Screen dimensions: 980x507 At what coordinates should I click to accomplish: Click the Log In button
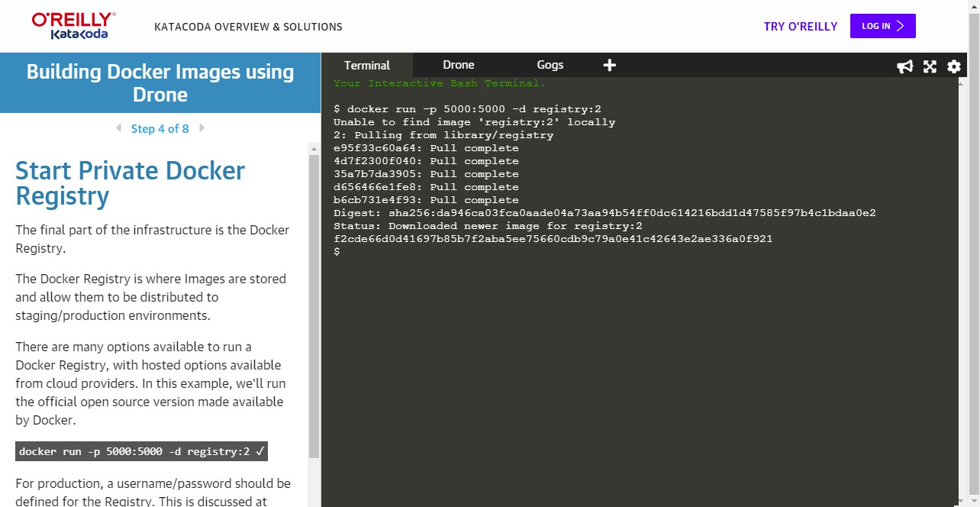883,26
